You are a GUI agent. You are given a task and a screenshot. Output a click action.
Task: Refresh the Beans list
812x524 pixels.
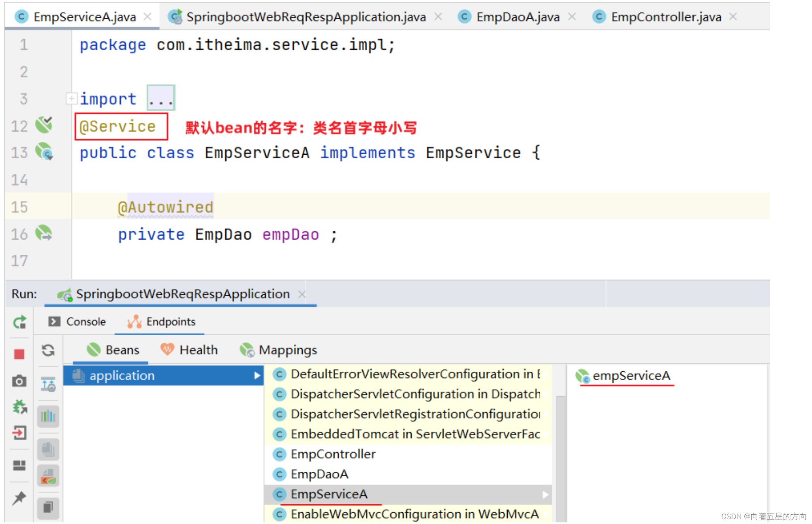[x=48, y=351]
